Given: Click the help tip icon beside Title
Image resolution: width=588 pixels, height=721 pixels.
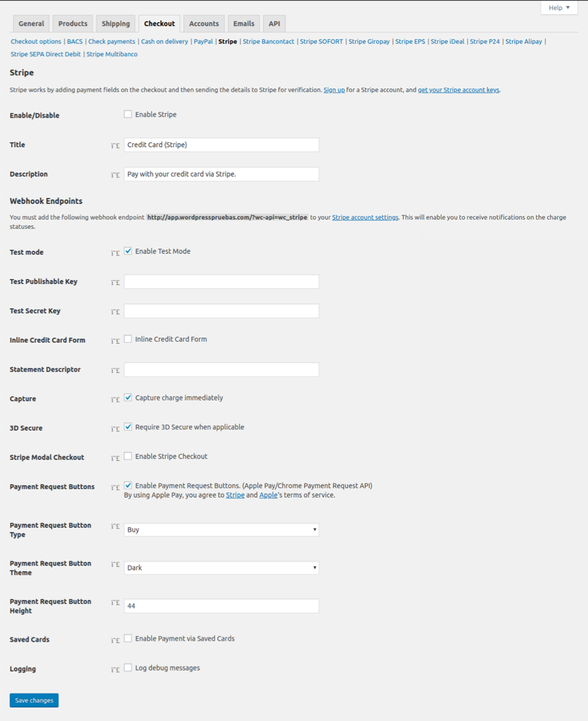Looking at the screenshot, I should [x=115, y=146].
